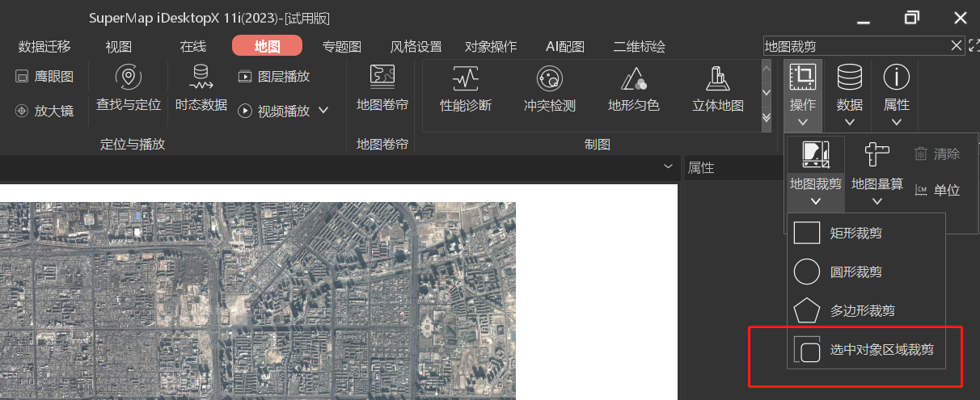This screenshot has height=400, width=980.
Task: Activate the 放大镜 magnifier tool
Action: [x=44, y=111]
